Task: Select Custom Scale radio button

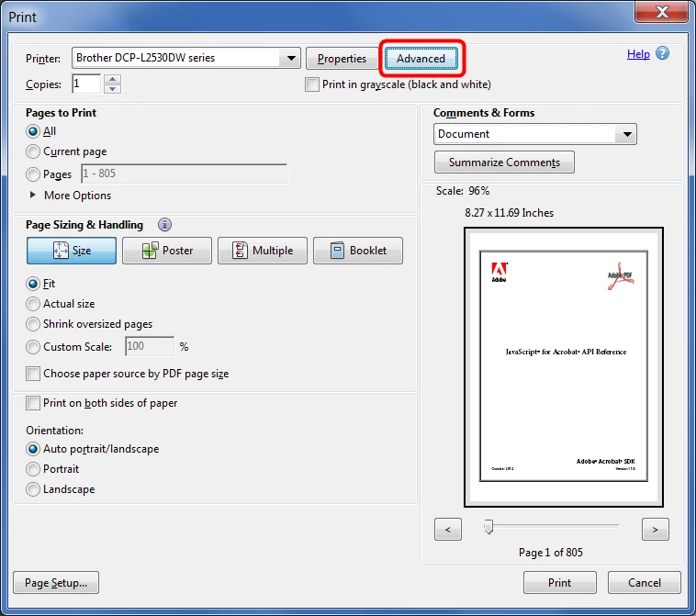Action: [33, 347]
